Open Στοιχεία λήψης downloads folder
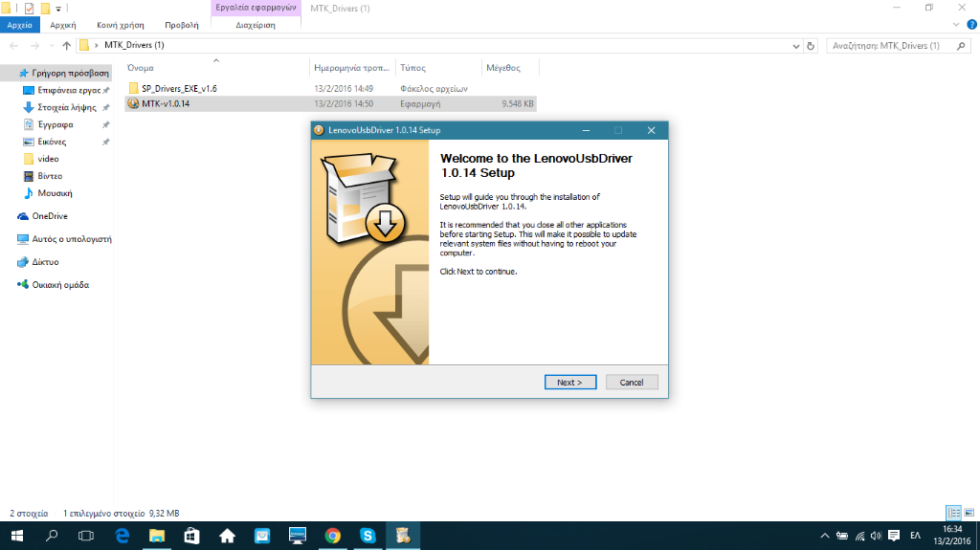980x550 pixels. click(66, 107)
